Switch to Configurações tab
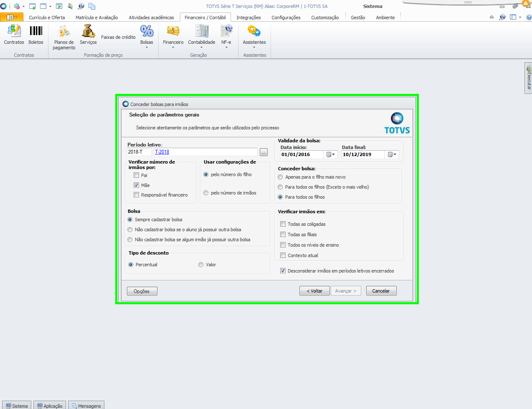Screen dimensions: 532x409 (x=286, y=18)
